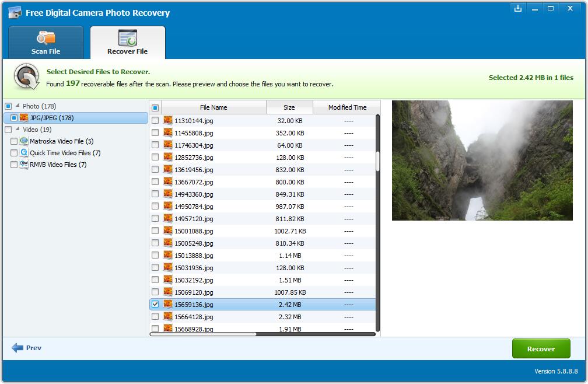Click the green Recover button
Viewport: 588px width, 384px height.
click(x=541, y=349)
